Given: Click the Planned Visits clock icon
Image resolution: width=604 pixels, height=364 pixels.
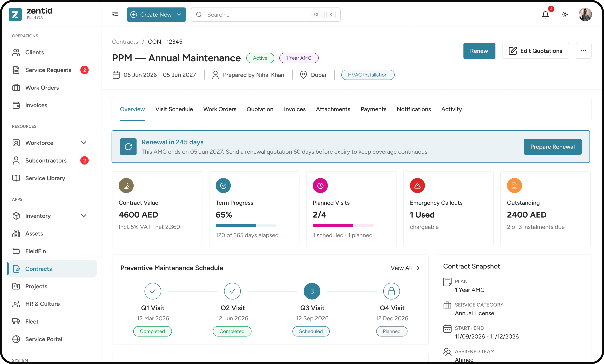Looking at the screenshot, I should tap(320, 186).
